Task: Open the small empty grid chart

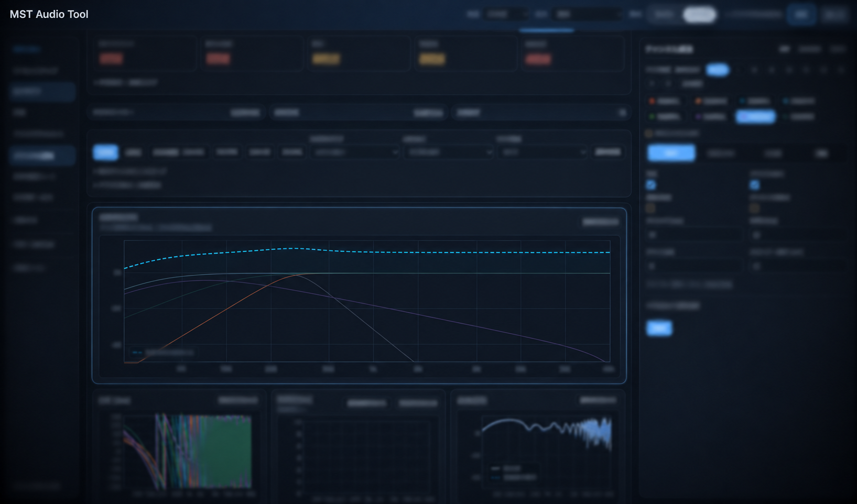Action: pos(359,447)
